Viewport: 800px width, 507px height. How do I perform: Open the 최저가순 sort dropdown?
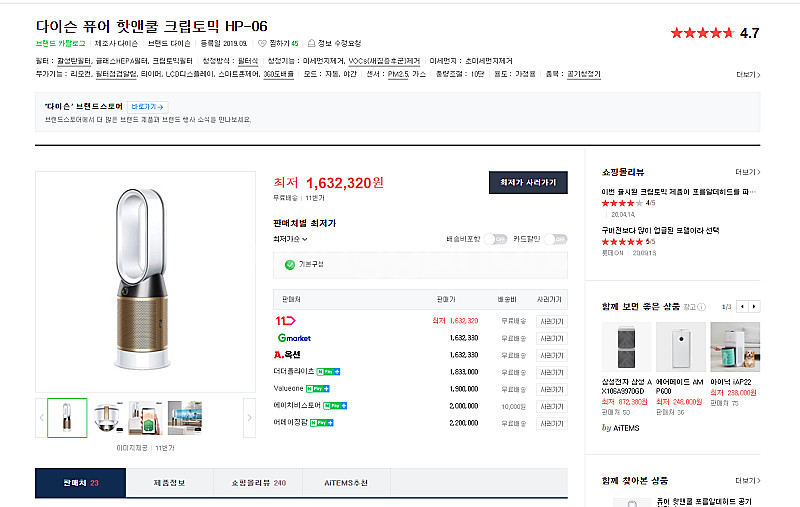pos(290,239)
